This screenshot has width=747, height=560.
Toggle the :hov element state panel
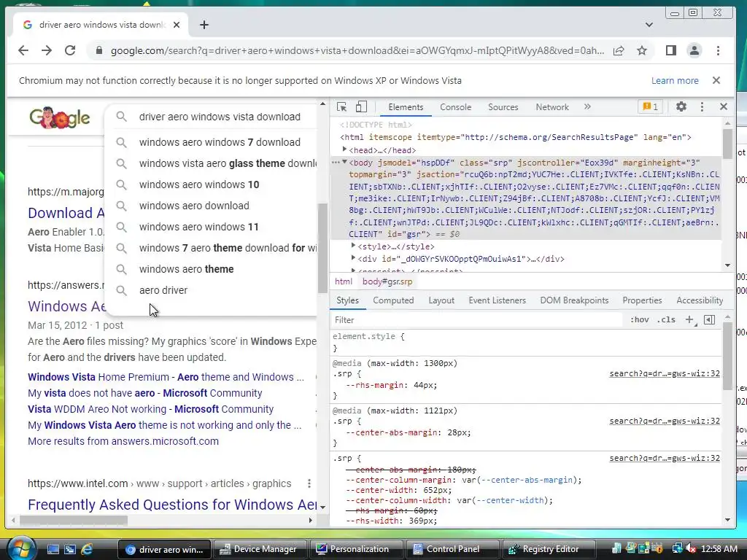639,320
